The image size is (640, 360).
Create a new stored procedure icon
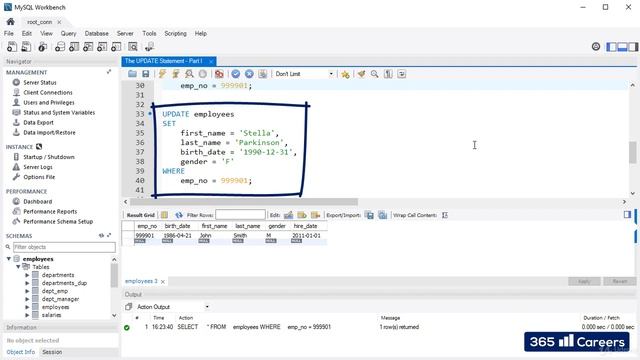point(102,47)
